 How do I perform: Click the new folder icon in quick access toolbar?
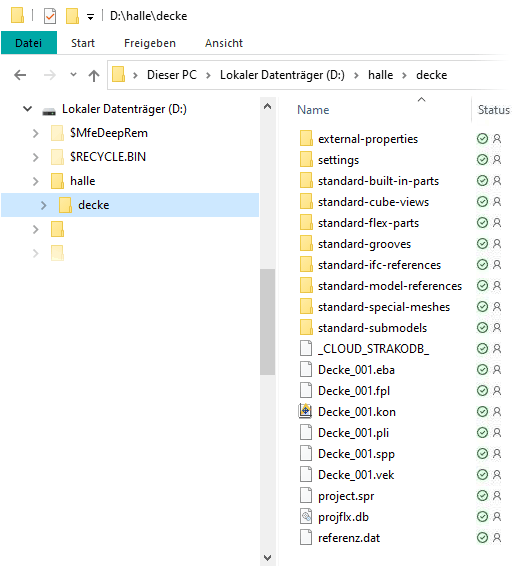coord(72,16)
